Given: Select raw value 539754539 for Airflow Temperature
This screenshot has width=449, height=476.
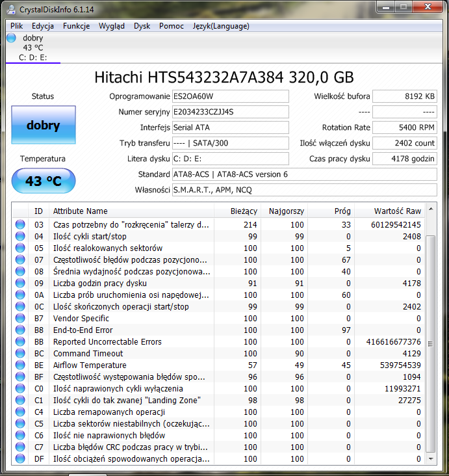Looking at the screenshot, I should (x=400, y=365).
